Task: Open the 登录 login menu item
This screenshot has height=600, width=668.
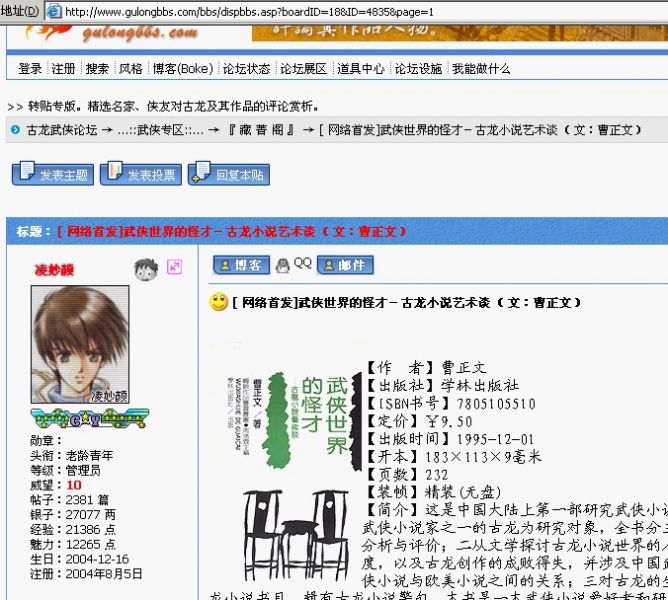Action: (x=30, y=69)
